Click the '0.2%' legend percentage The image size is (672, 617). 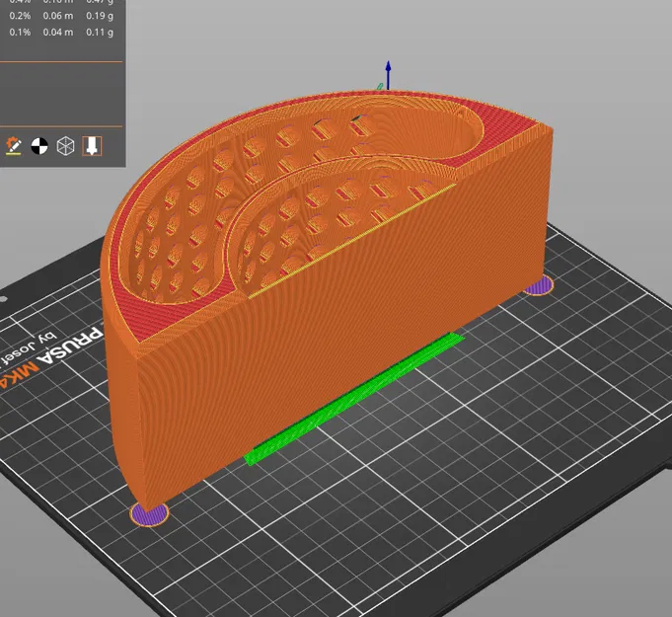click(20, 16)
